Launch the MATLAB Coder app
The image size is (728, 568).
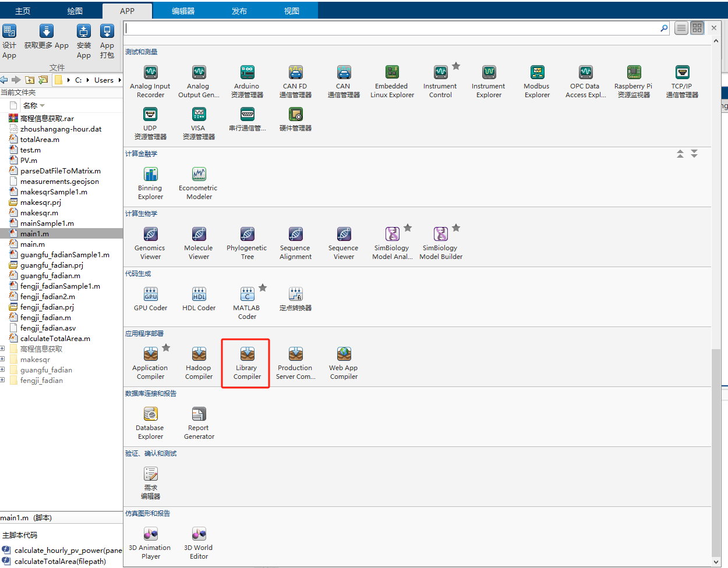[247, 303]
